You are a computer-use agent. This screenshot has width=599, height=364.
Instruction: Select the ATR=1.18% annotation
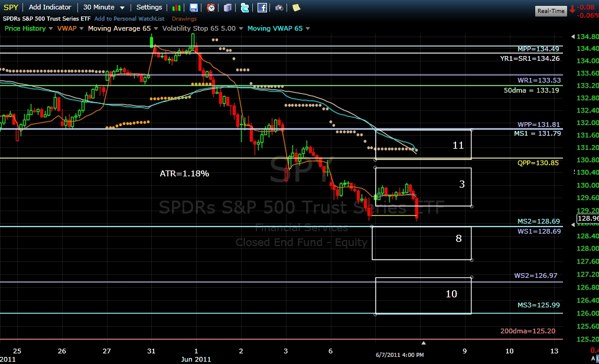184,173
